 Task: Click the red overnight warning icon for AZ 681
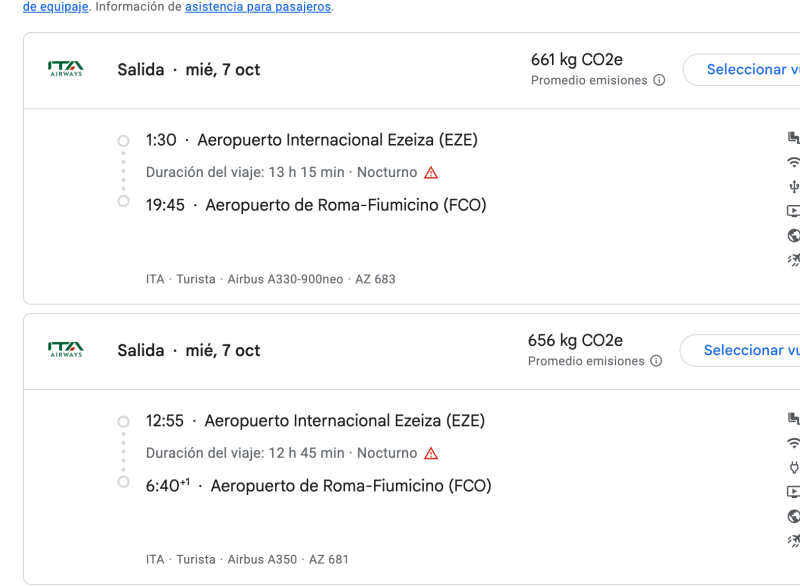(x=431, y=453)
